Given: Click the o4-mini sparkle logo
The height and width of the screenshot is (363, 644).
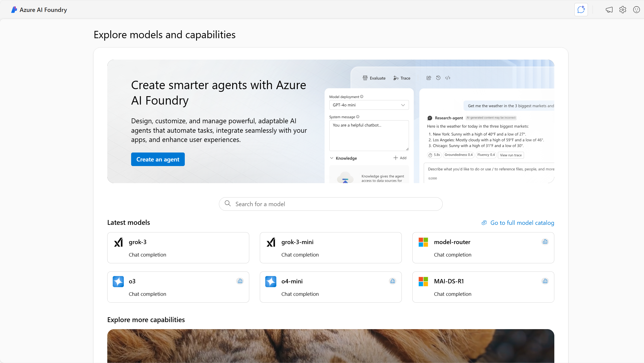Looking at the screenshot, I should click(x=271, y=281).
